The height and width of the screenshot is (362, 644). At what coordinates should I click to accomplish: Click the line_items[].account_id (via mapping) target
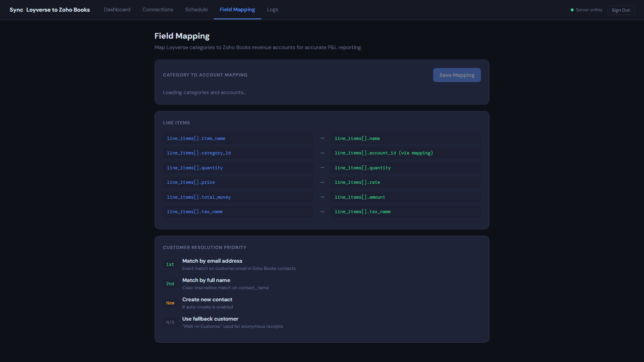(406, 153)
